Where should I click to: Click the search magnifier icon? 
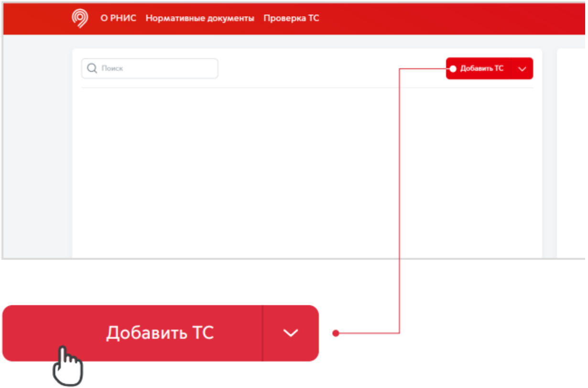[92, 68]
